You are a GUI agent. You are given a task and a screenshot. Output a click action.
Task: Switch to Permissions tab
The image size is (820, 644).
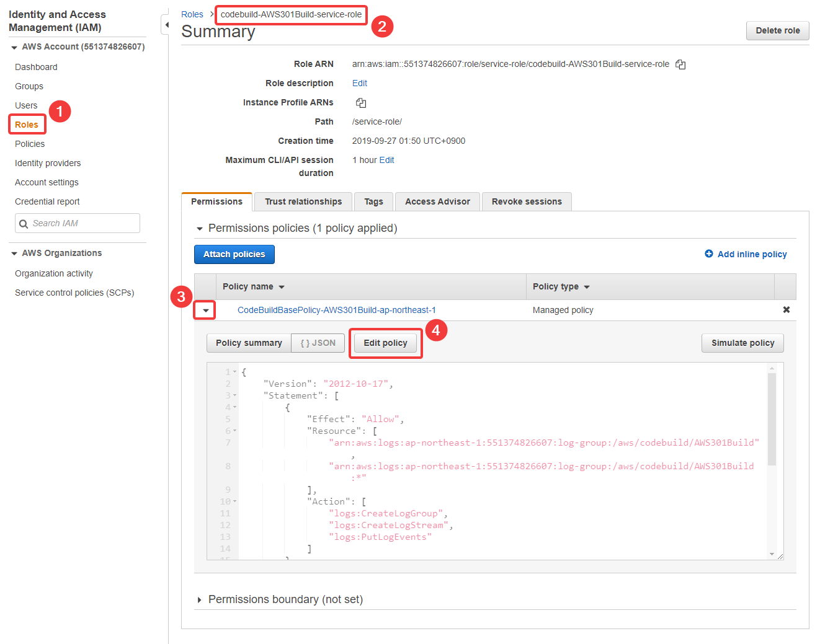pyautogui.click(x=216, y=201)
